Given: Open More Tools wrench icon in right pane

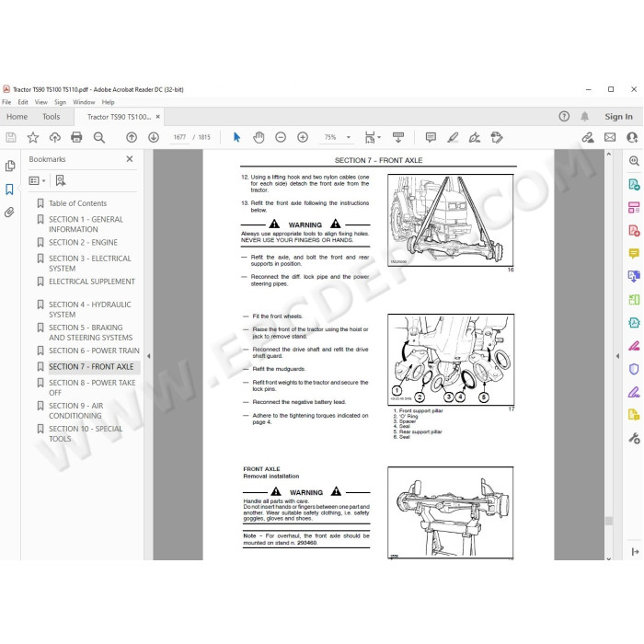Looking at the screenshot, I should click(x=634, y=438).
